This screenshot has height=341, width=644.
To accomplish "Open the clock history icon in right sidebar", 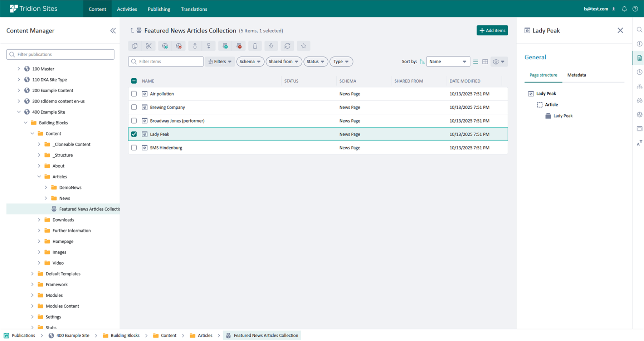I will pos(639,72).
